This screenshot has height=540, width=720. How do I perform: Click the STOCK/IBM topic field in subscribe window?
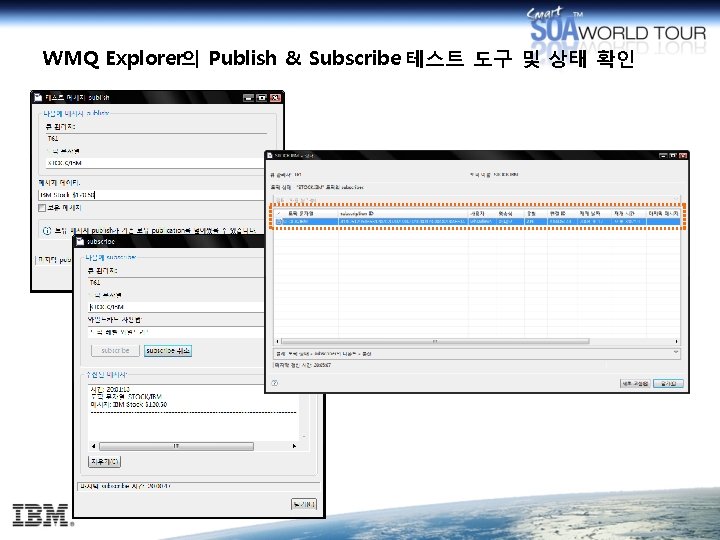tap(176, 307)
